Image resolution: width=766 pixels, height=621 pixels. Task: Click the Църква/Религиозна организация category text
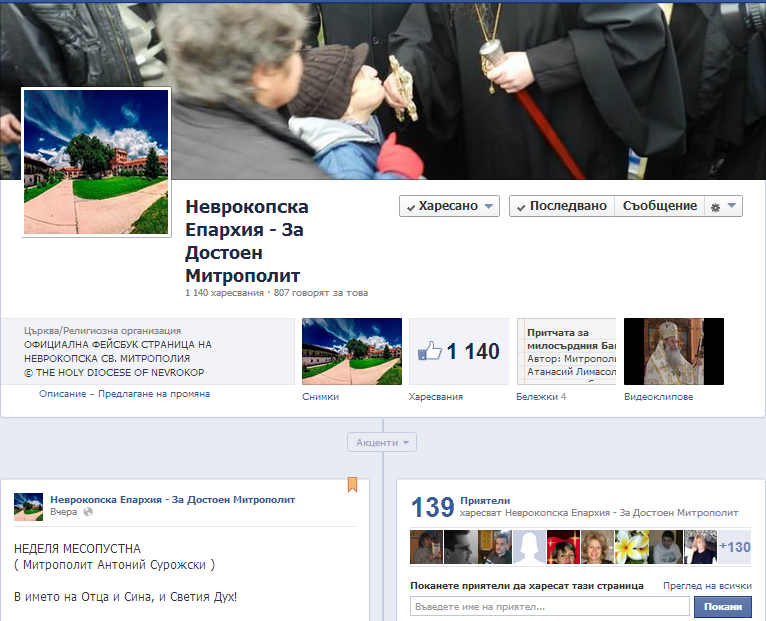coord(102,331)
